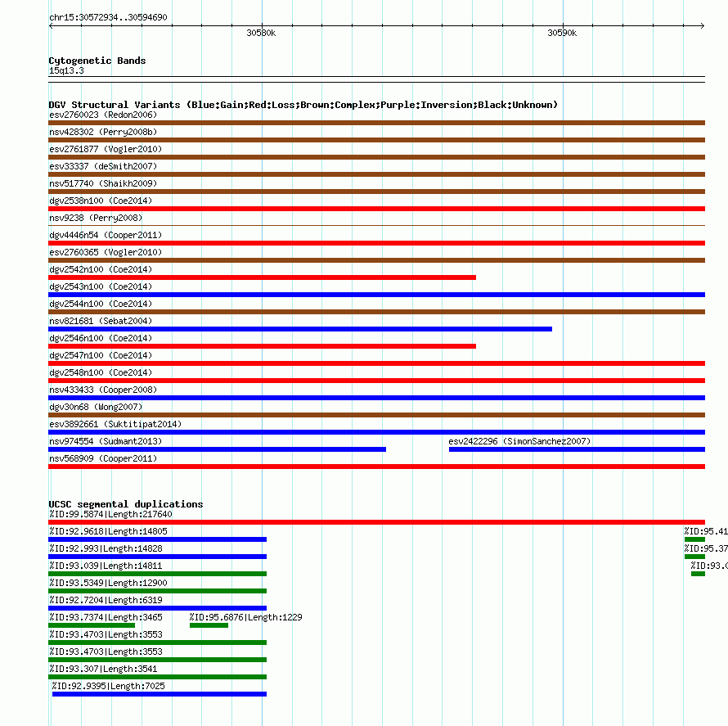Select the DGV Structural Variants track title
Image resolution: width=728 pixels, height=726 pixels.
(303, 105)
